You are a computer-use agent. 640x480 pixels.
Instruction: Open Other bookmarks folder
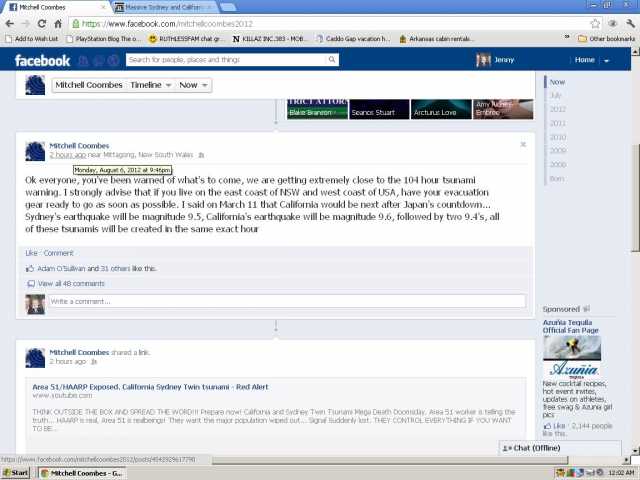(x=607, y=39)
